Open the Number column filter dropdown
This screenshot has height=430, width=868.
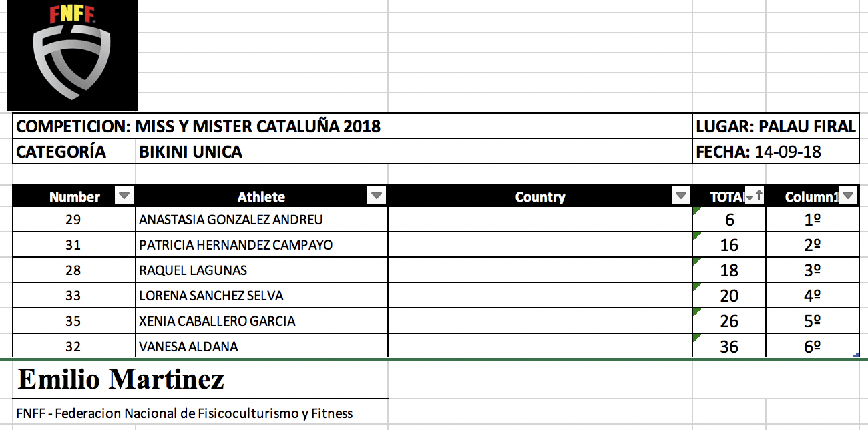pyautogui.click(x=124, y=196)
